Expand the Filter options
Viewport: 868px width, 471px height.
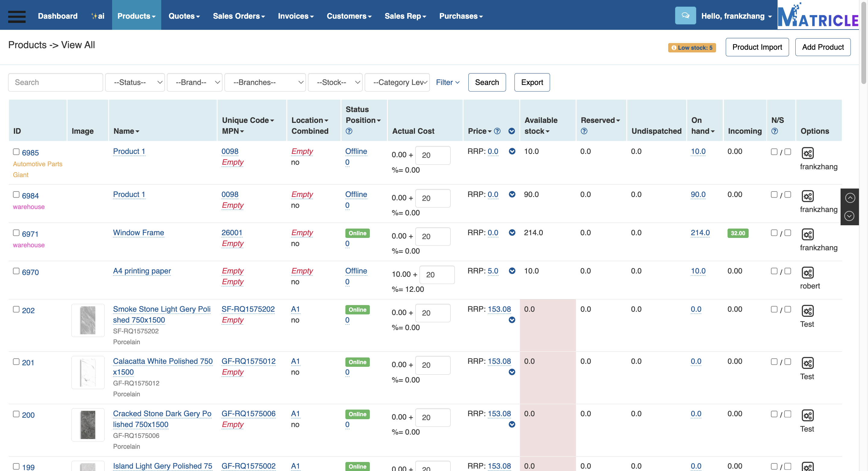click(448, 82)
